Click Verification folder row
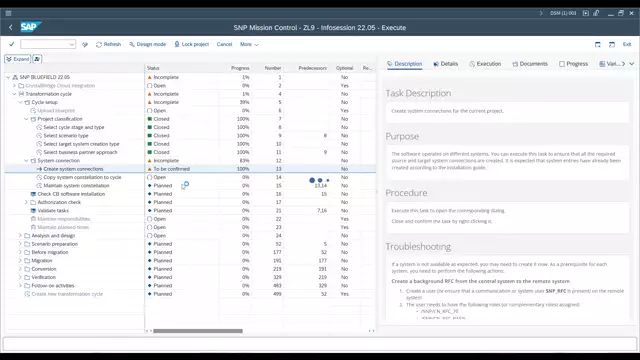Screen dimensions: 640x360 click(x=43, y=277)
